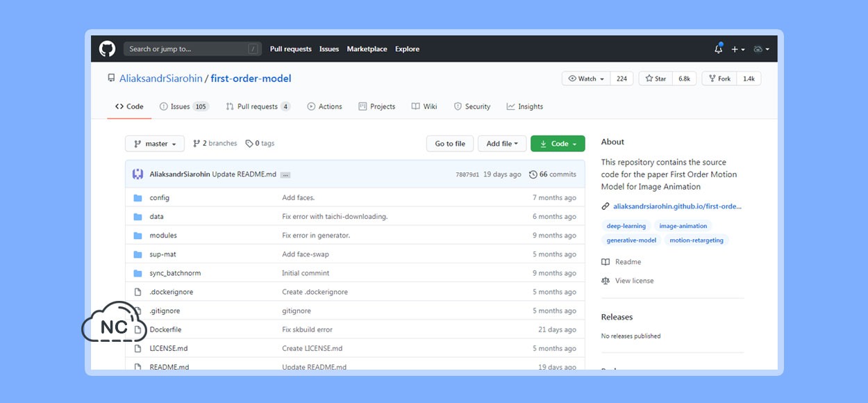Switch to the Code tab

click(130, 106)
